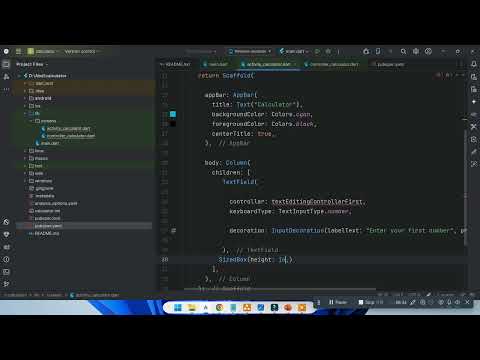Expand the web folder in project tree
This screenshot has height=360, width=480.
(x=25, y=173)
